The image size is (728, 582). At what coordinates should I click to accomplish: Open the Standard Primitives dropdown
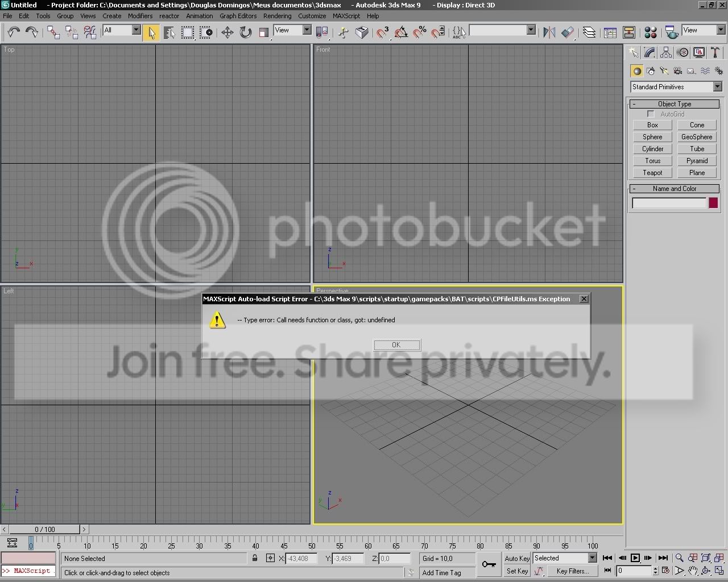click(676, 87)
